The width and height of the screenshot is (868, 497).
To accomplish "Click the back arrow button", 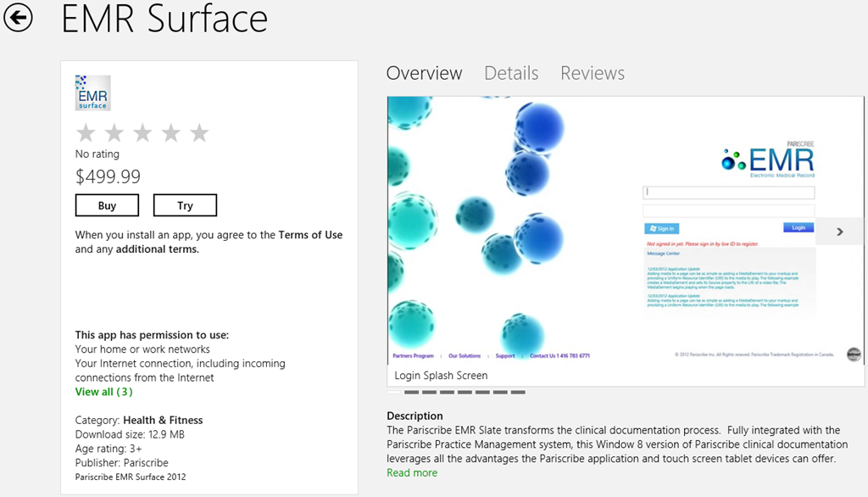I will click(x=18, y=18).
